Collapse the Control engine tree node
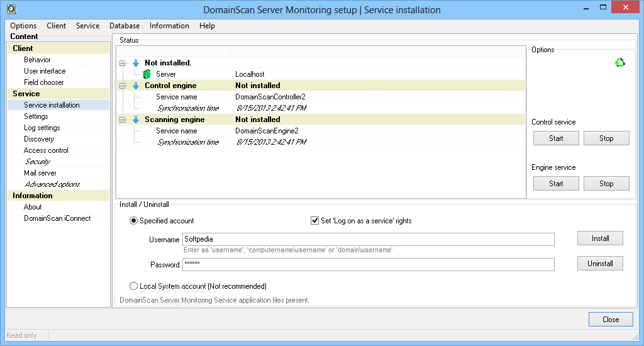Viewport: 644px width, 346px height. tap(123, 86)
